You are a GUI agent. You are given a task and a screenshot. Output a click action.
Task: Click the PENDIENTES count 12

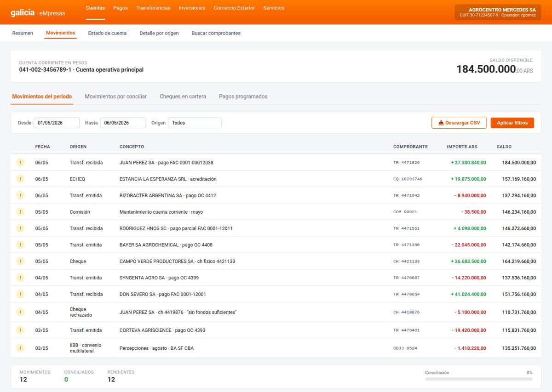[x=111, y=380]
